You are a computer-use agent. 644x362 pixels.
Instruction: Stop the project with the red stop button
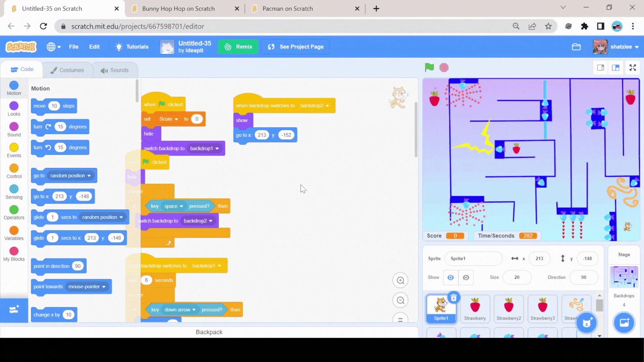(444, 67)
